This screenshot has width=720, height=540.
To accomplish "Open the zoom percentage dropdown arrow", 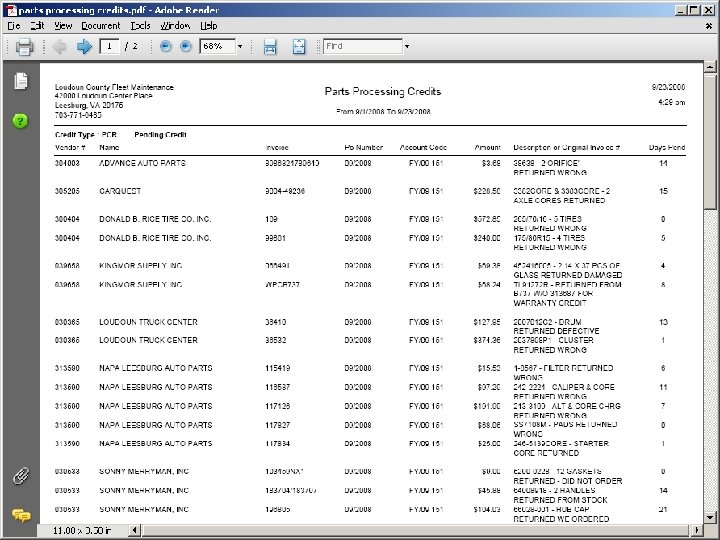I will 240,46.
